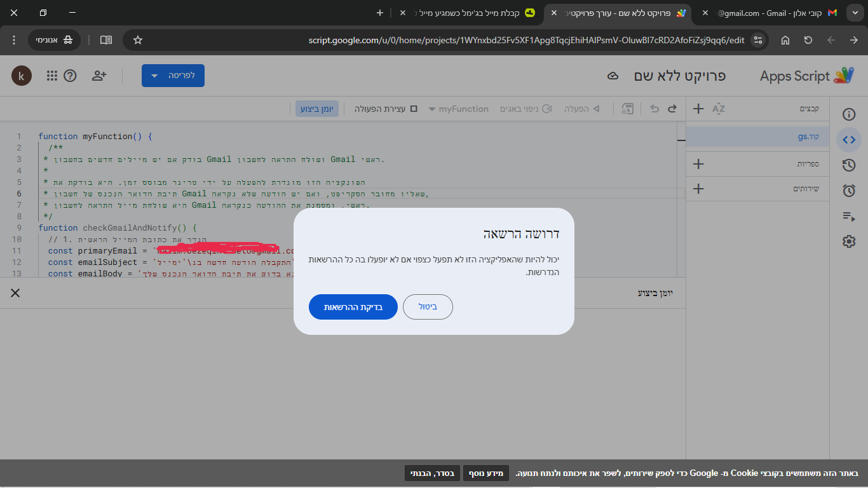This screenshot has width=868, height=488.
Task: Click the ספריות libraries heading
Action: [808, 164]
